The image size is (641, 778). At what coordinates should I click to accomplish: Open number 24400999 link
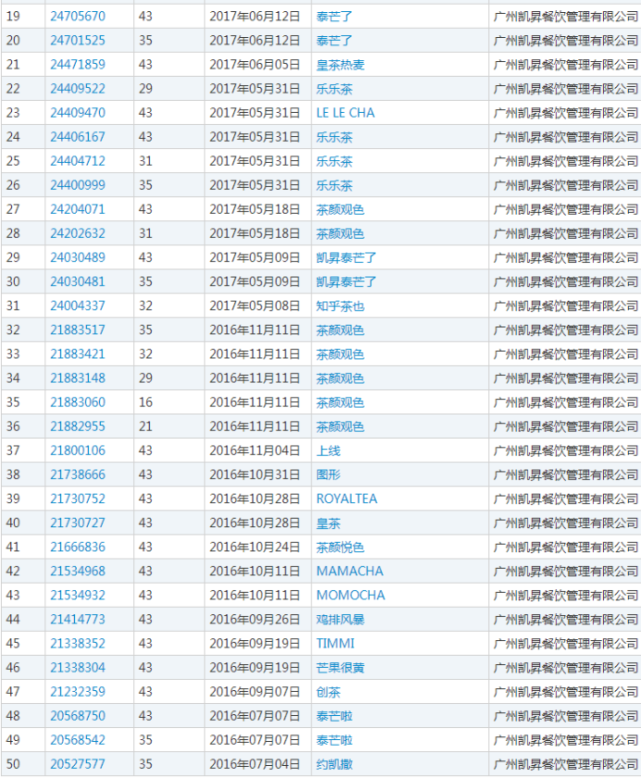click(x=78, y=186)
